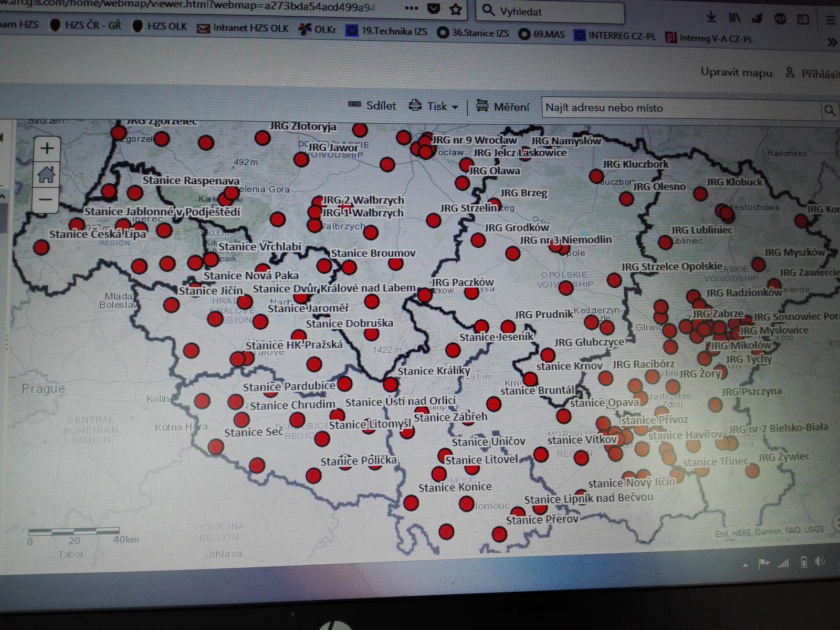Click the Sdílet share link
Image resolution: width=840 pixels, height=630 pixels.
373,106
